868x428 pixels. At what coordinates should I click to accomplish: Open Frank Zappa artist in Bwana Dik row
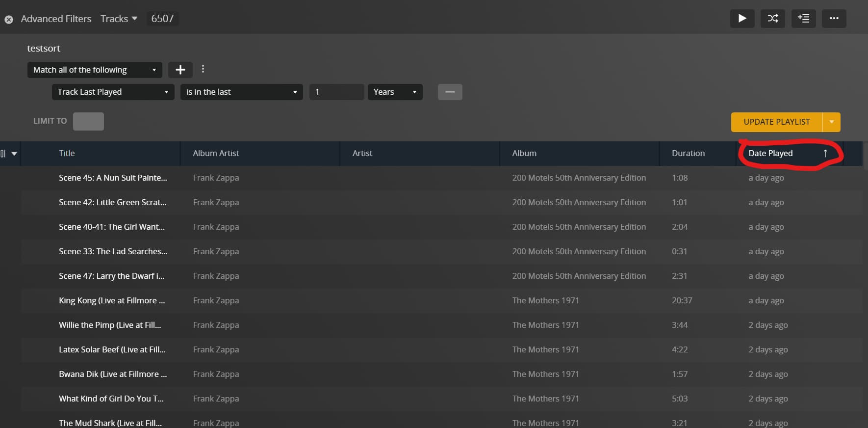(x=216, y=374)
